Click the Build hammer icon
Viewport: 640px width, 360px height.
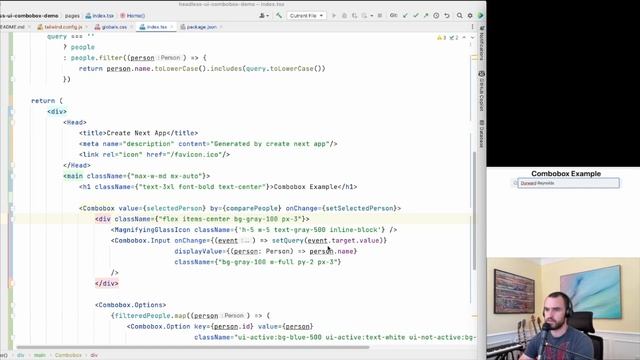pos(279,16)
